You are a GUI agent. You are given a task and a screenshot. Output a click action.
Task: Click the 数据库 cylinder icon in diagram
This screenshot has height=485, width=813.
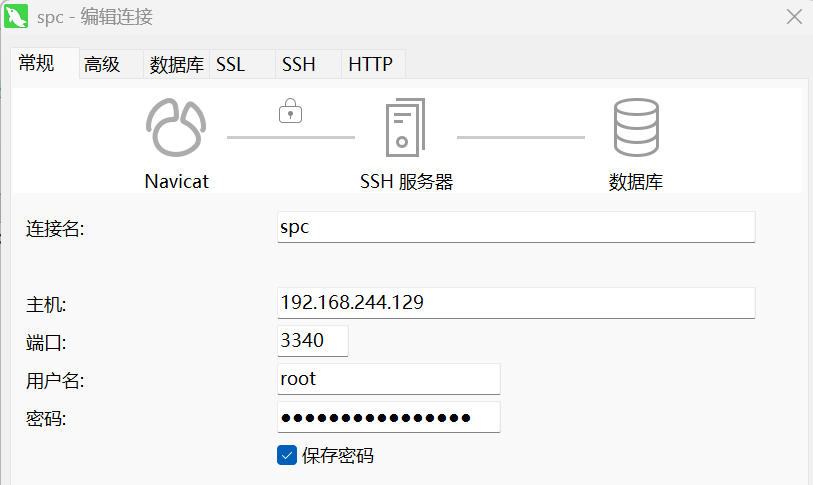(x=635, y=128)
